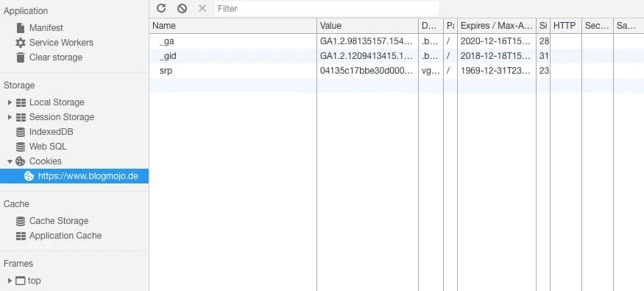Click the Web SQL database icon
644x291 pixels.
click(20, 147)
